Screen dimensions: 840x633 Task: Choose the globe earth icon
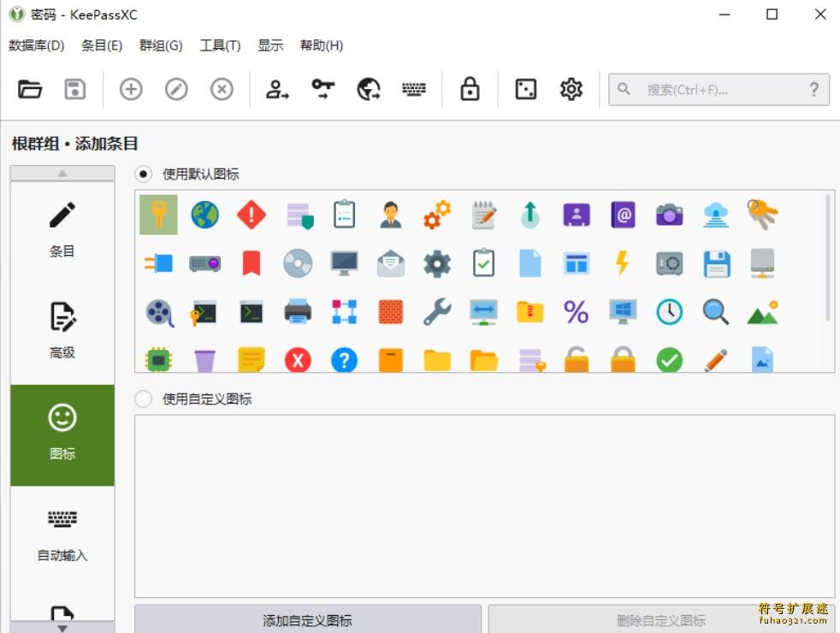[x=204, y=215]
